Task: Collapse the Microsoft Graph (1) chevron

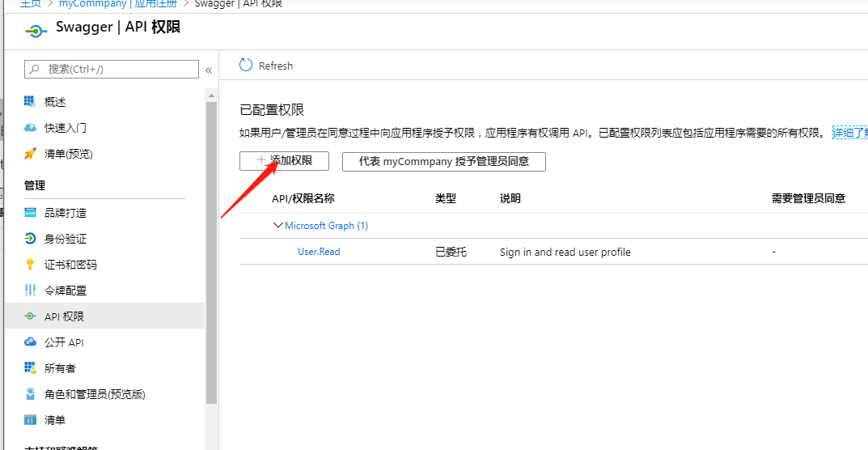Action: click(x=278, y=226)
